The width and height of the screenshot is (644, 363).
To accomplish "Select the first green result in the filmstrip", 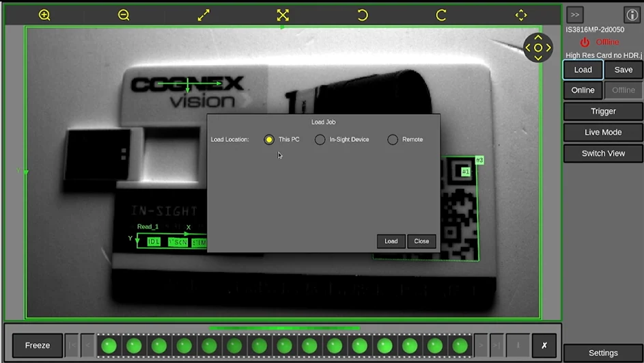I will 109,346.
